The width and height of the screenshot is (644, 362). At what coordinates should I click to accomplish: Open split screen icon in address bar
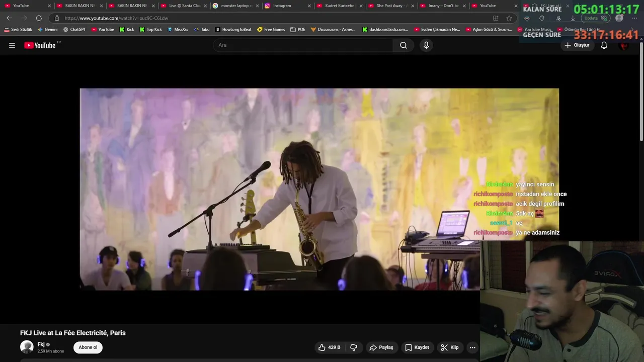(496, 18)
